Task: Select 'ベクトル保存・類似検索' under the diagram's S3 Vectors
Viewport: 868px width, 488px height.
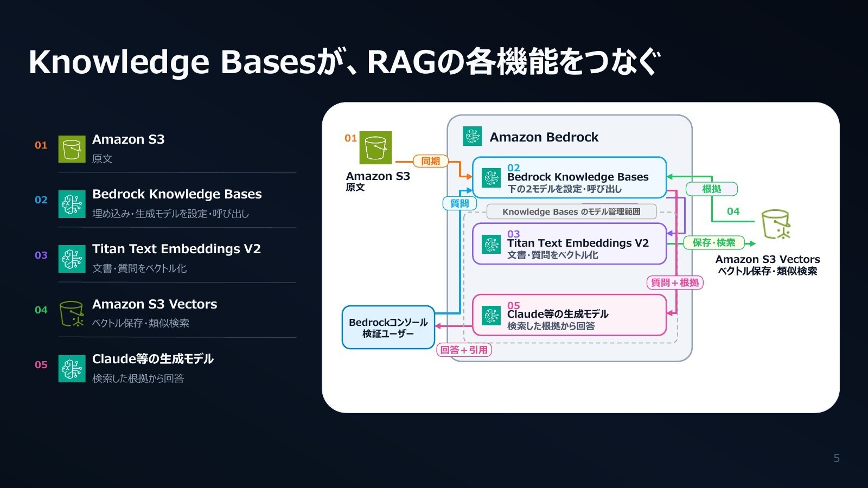Action: (x=768, y=271)
